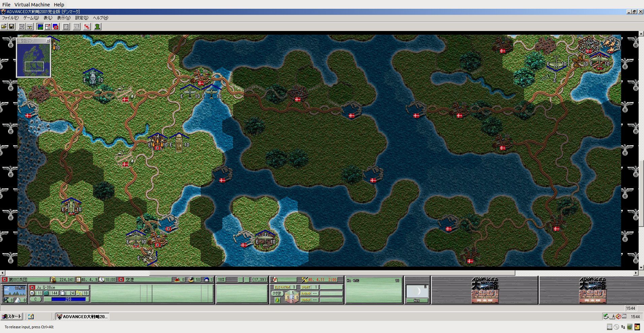Click the green and blue terrain map toolbar icon
644x333 pixels.
coord(40,27)
